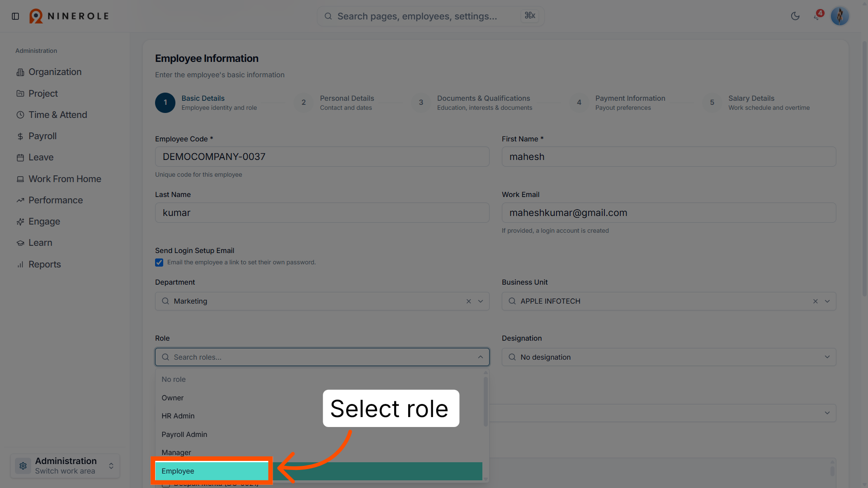Clear the APPLE INFOTECH business unit

[816, 301]
